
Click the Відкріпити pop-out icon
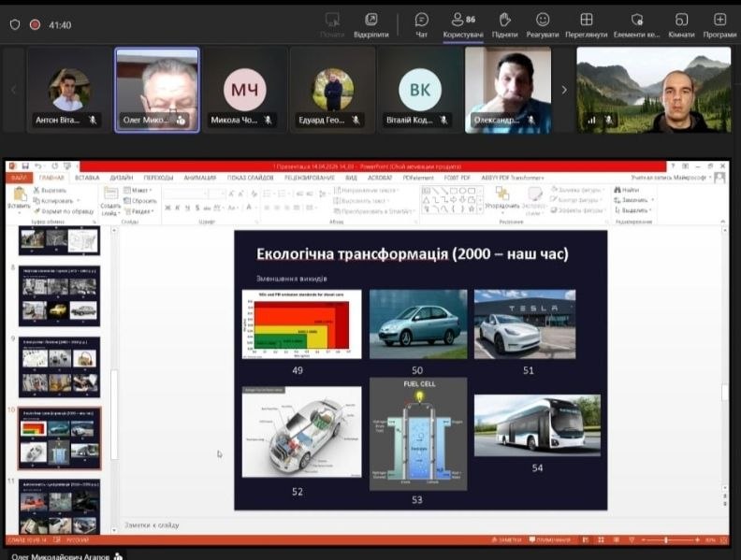coord(371,23)
